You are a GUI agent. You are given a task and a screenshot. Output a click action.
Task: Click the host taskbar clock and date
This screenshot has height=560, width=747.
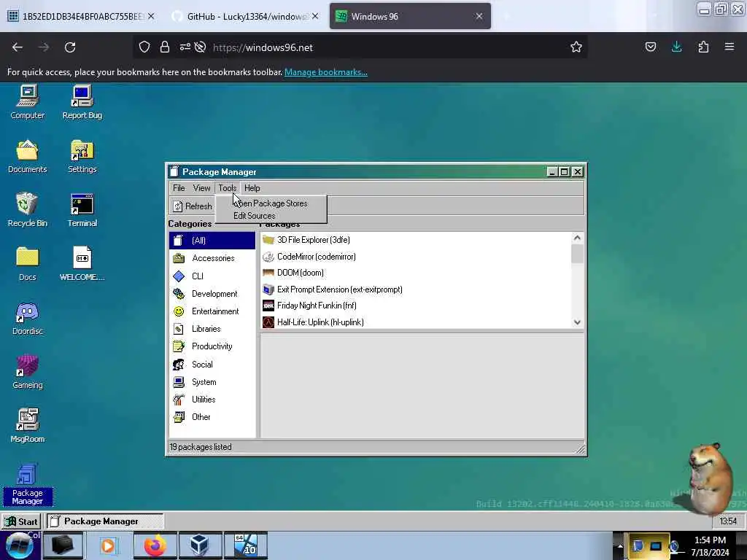[710, 546]
